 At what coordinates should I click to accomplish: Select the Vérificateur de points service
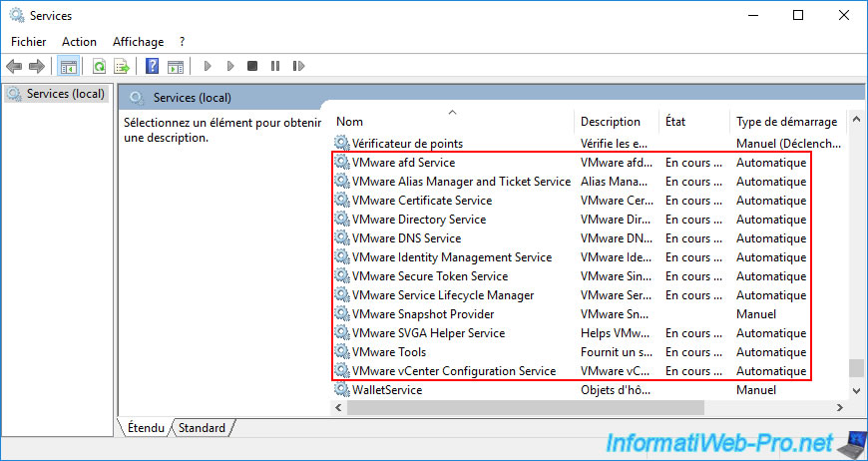pyautogui.click(x=589, y=144)
